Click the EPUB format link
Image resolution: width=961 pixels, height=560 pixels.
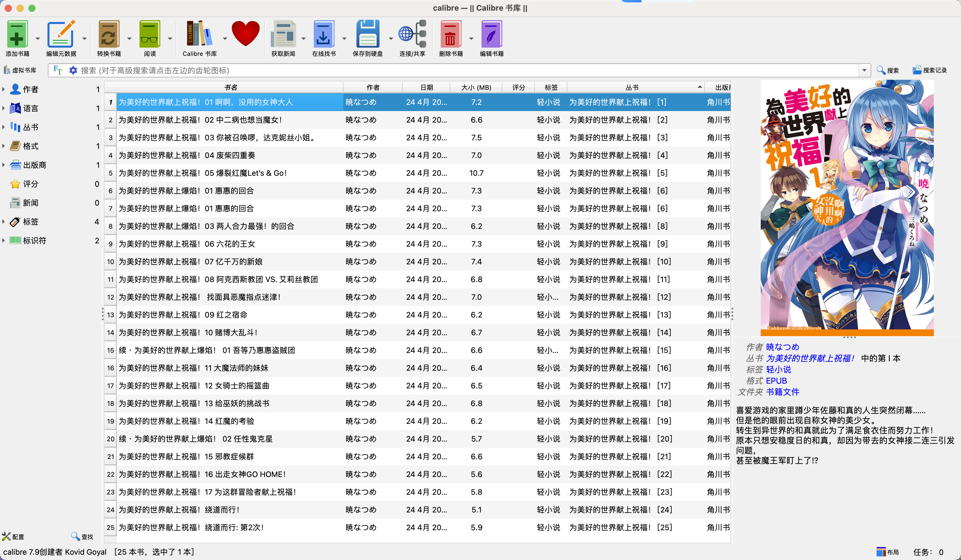[x=776, y=381]
